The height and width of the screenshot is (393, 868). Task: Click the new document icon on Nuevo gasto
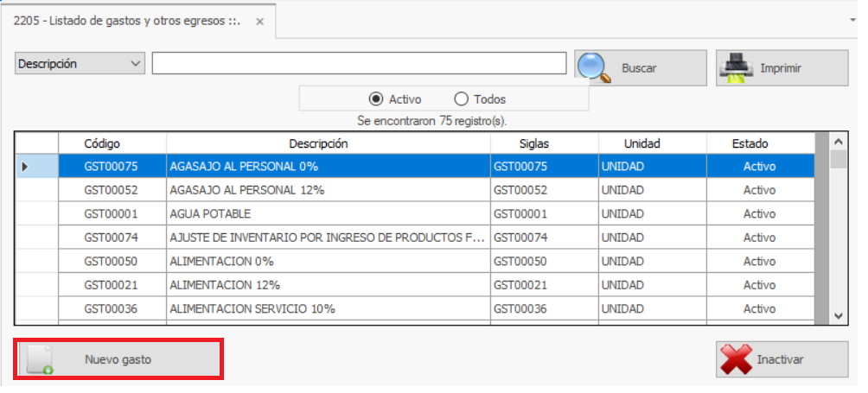tap(39, 359)
